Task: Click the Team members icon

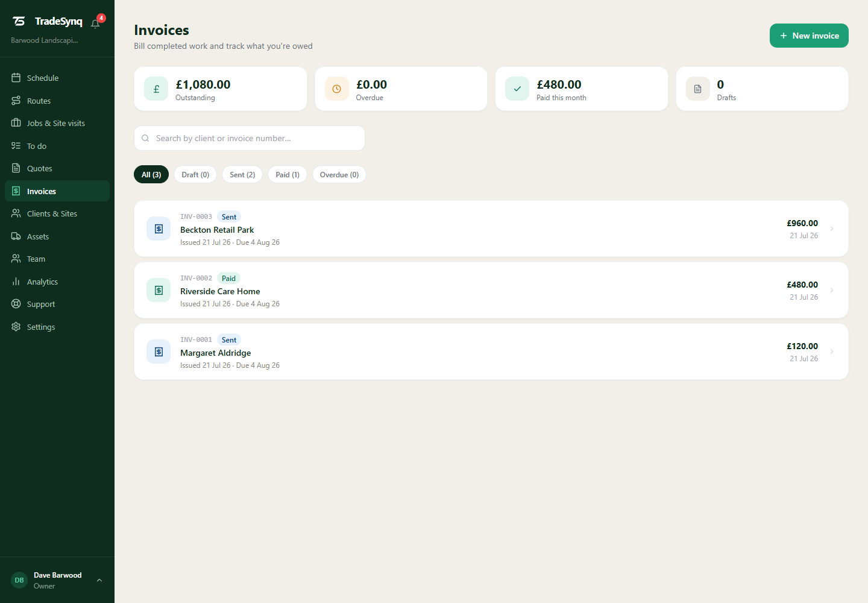Action: (16, 259)
